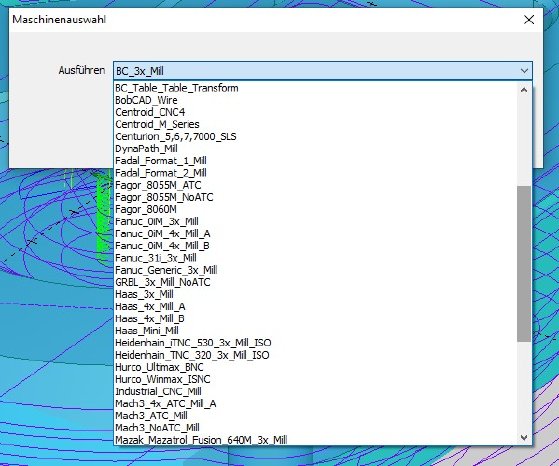Screen dimensions: 559x466
Task: Click the list scroll-down arrow
Action: [524, 437]
